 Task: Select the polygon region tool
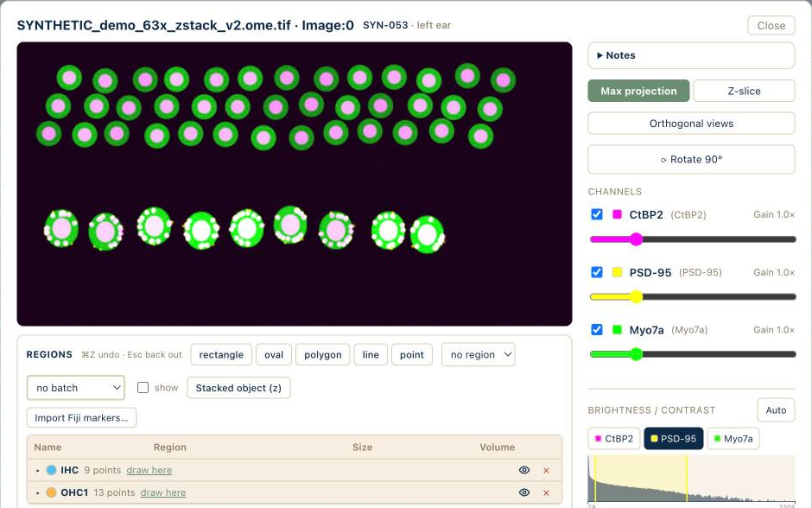point(322,355)
